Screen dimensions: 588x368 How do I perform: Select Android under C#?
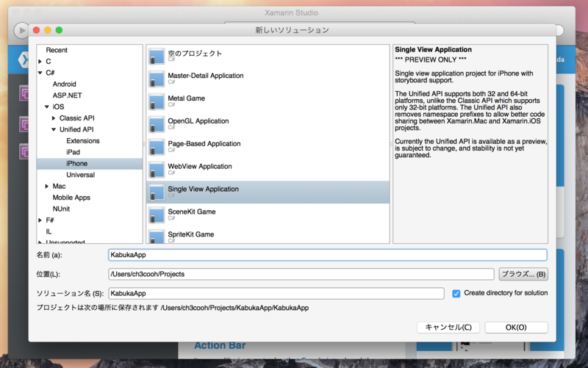[x=65, y=84]
